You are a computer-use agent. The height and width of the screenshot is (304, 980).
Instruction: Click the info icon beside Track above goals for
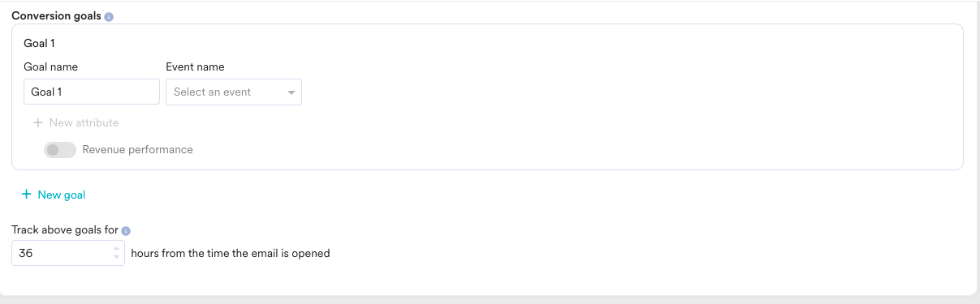click(x=126, y=230)
